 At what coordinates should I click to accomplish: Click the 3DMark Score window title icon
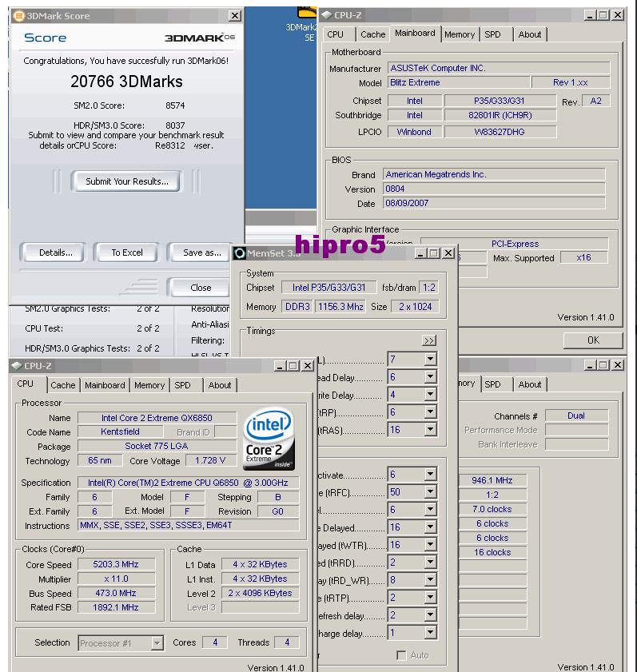tap(19, 16)
